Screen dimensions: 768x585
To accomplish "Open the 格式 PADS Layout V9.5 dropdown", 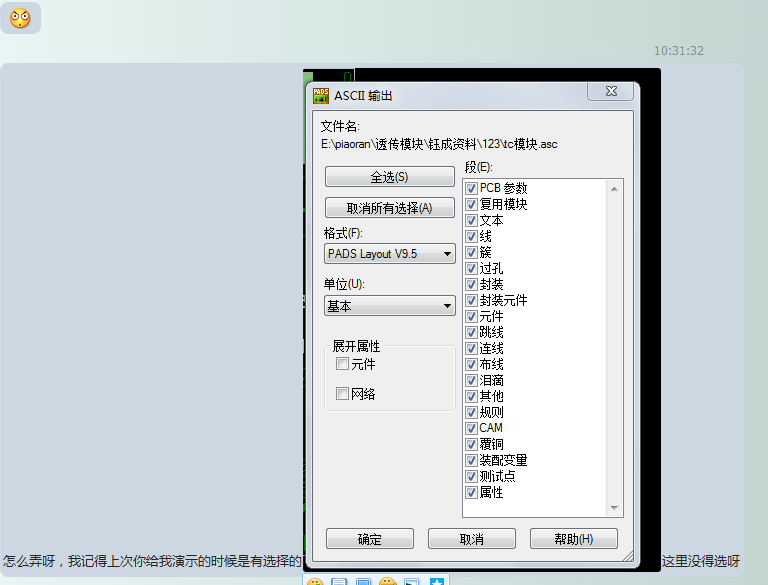I will [x=389, y=254].
